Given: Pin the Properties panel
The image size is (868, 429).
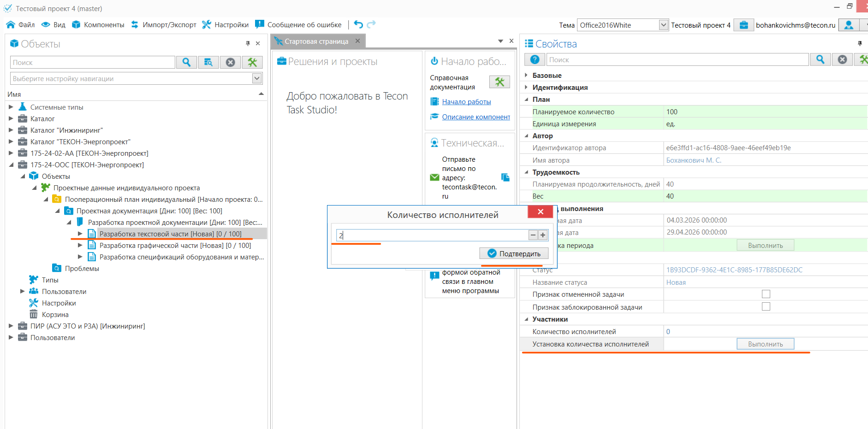Looking at the screenshot, I should pos(860,43).
